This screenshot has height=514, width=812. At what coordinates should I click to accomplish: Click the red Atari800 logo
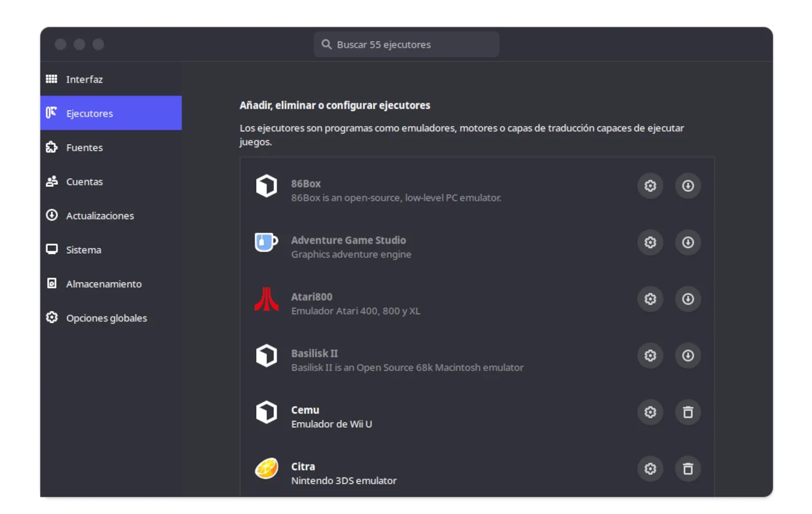pyautogui.click(x=266, y=299)
